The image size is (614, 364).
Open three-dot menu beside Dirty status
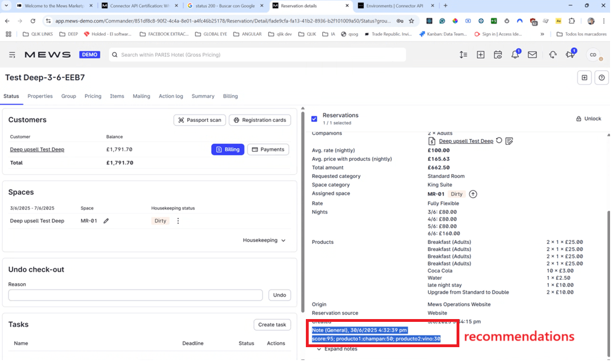coord(178,221)
